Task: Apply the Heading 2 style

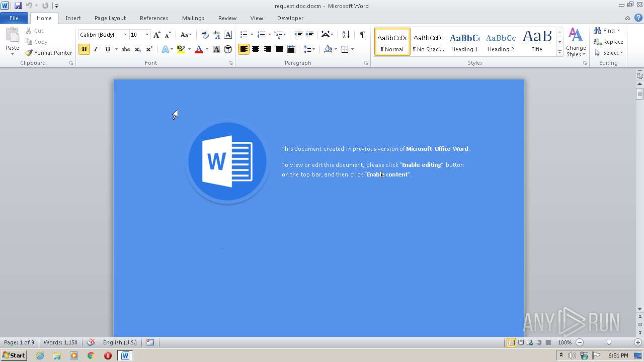Action: pos(501,42)
